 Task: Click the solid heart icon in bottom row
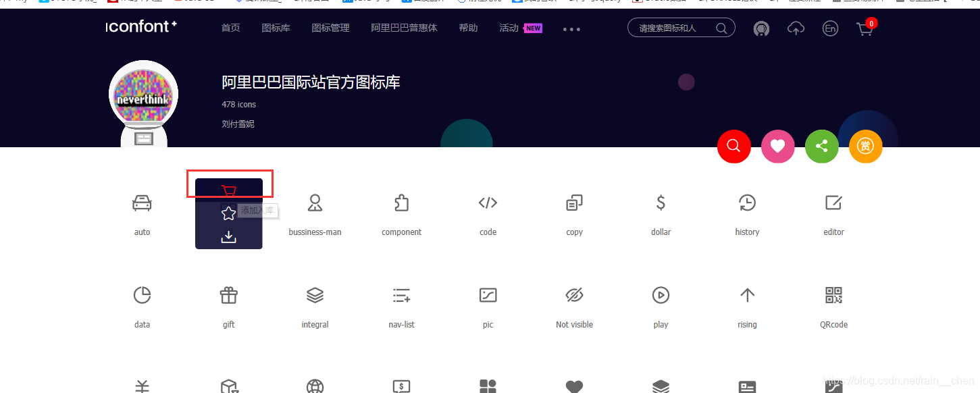[574, 386]
